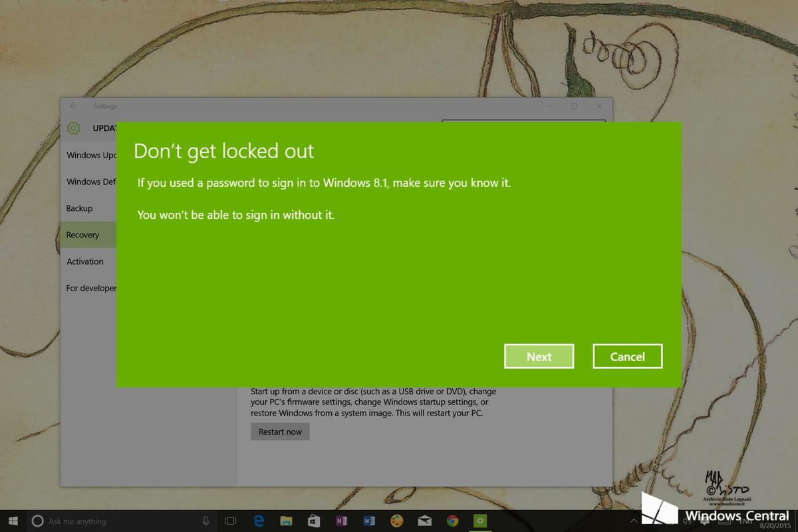Click the Don't get locked out heading
The image size is (798, 532).
[223, 151]
